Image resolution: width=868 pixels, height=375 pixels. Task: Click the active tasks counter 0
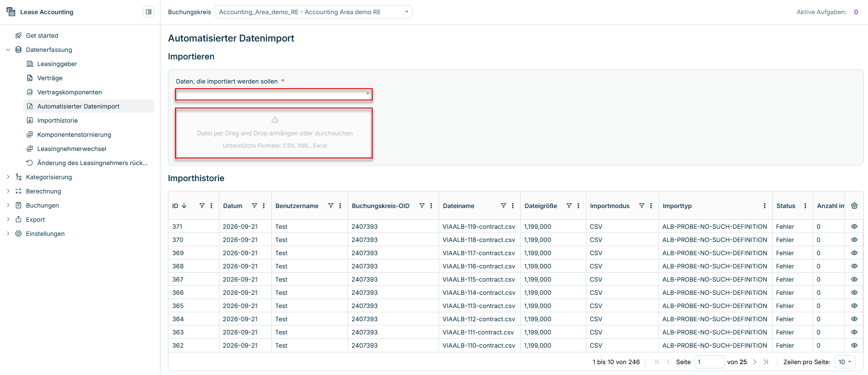(x=856, y=12)
